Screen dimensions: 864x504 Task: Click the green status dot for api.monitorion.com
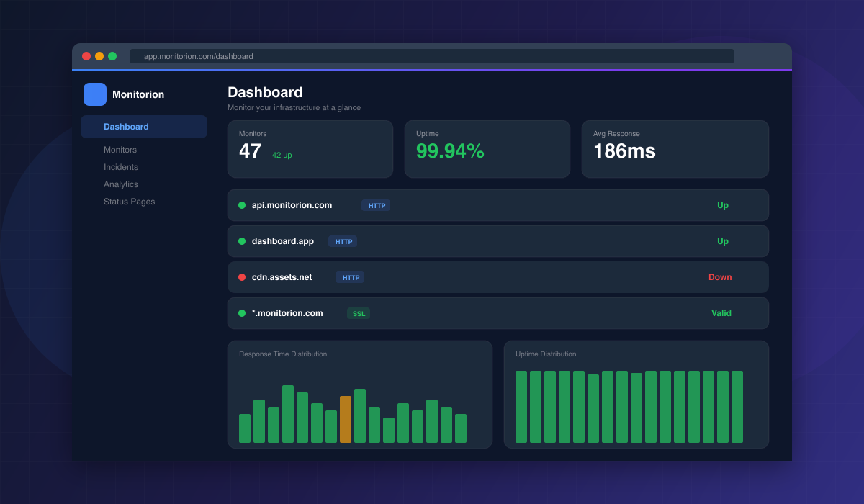242,205
